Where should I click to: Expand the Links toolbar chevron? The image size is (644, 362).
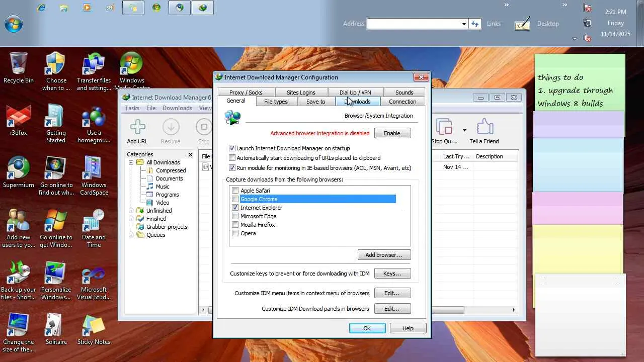click(x=507, y=5)
